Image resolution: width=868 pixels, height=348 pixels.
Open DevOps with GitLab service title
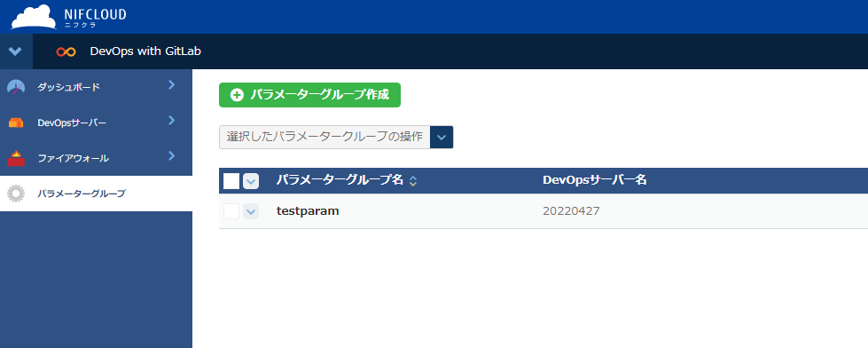click(145, 51)
